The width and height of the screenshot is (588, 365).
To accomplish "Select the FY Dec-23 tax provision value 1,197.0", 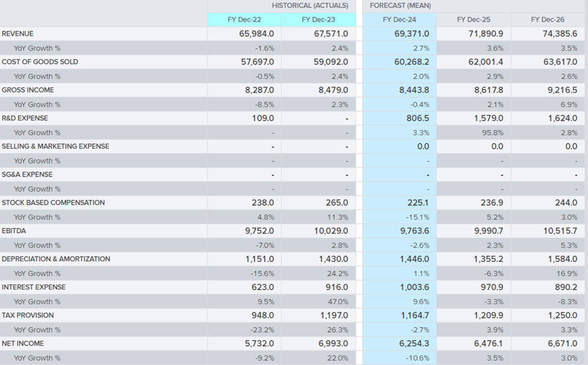I will click(x=334, y=316).
